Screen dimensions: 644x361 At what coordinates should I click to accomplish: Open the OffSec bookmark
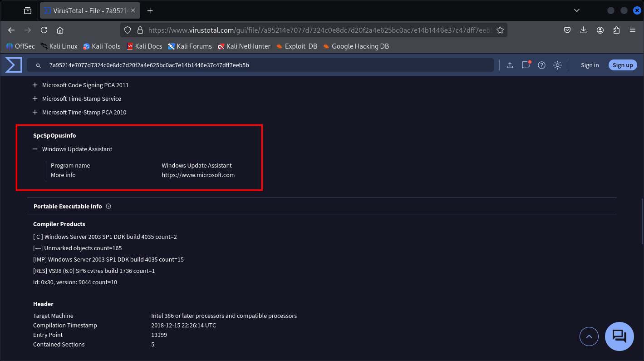[x=20, y=46]
